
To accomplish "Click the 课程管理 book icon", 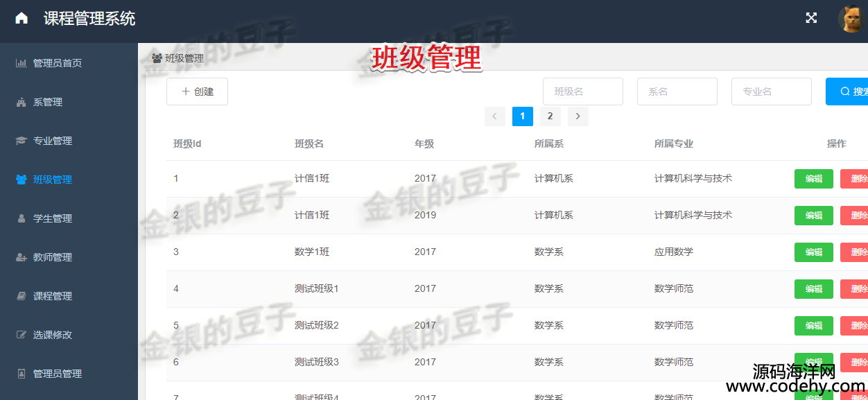I will pyautogui.click(x=21, y=296).
